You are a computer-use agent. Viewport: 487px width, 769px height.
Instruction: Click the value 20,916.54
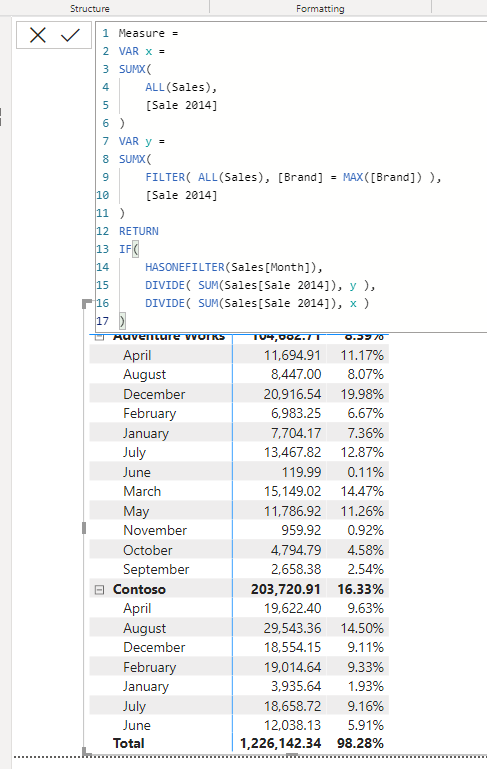(x=292, y=394)
